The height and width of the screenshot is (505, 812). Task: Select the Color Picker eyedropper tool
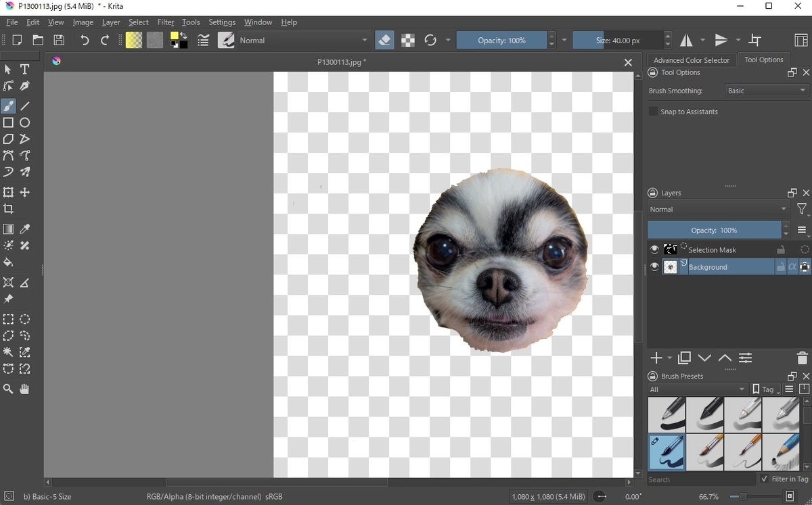[x=24, y=229]
